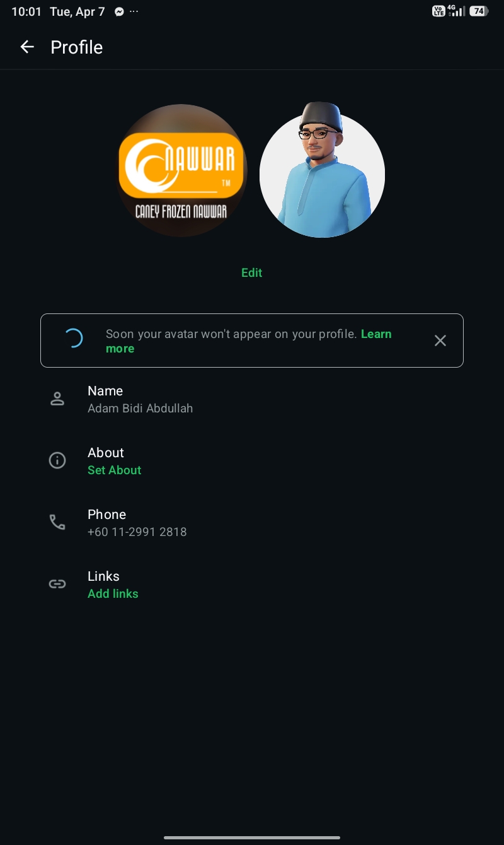Open the Name row Adam Bidi Abdullah
Image resolution: width=504 pixels, height=845 pixels.
coord(252,399)
